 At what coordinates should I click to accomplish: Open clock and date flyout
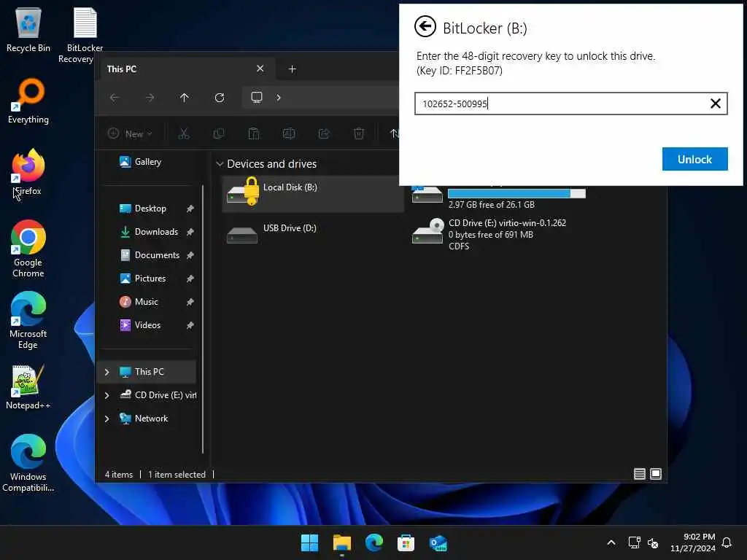[x=693, y=542]
